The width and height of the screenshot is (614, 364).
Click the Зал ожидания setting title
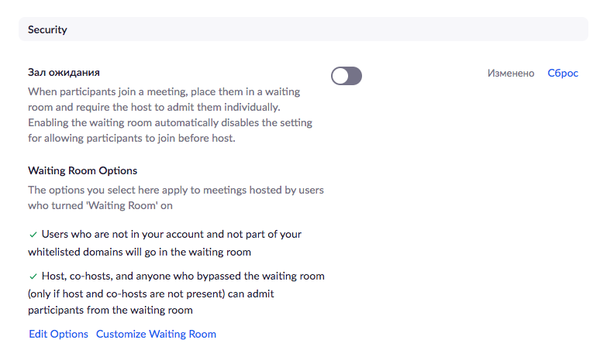pos(64,73)
